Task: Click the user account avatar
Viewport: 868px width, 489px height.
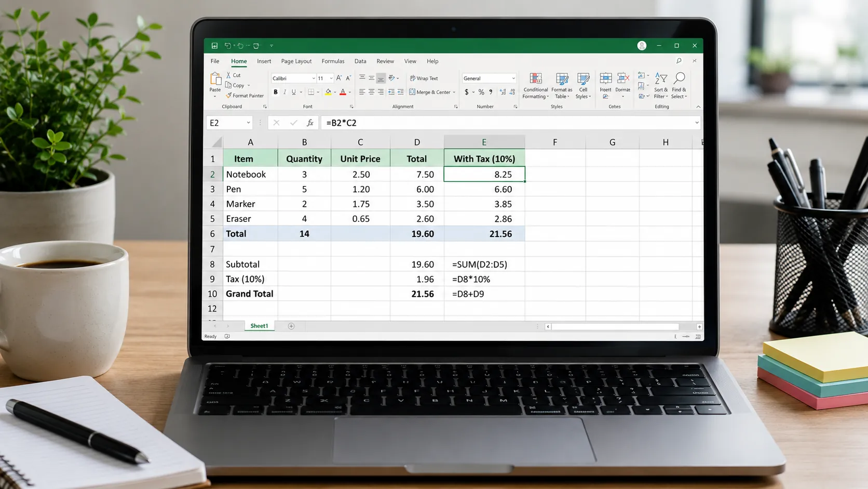Action: [x=642, y=46]
